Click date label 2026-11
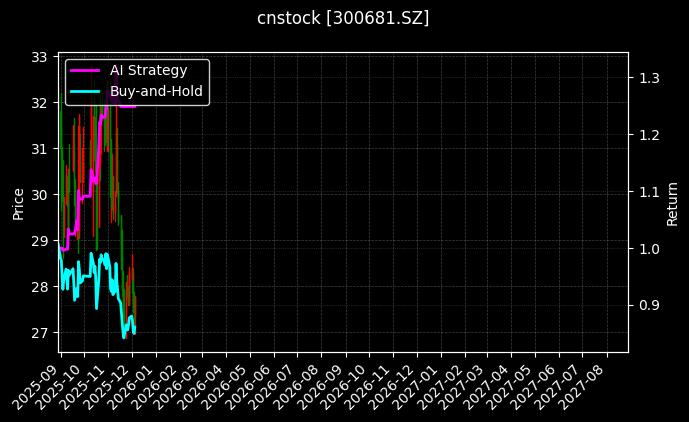This screenshot has height=422, width=689. point(368,386)
